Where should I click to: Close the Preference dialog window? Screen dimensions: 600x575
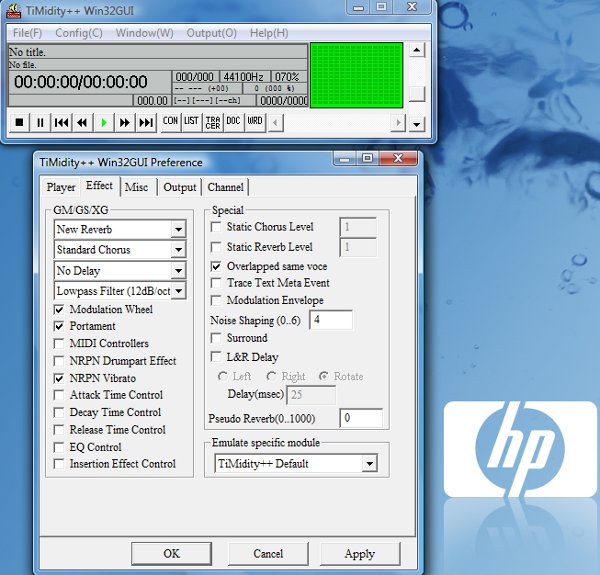tap(398, 158)
